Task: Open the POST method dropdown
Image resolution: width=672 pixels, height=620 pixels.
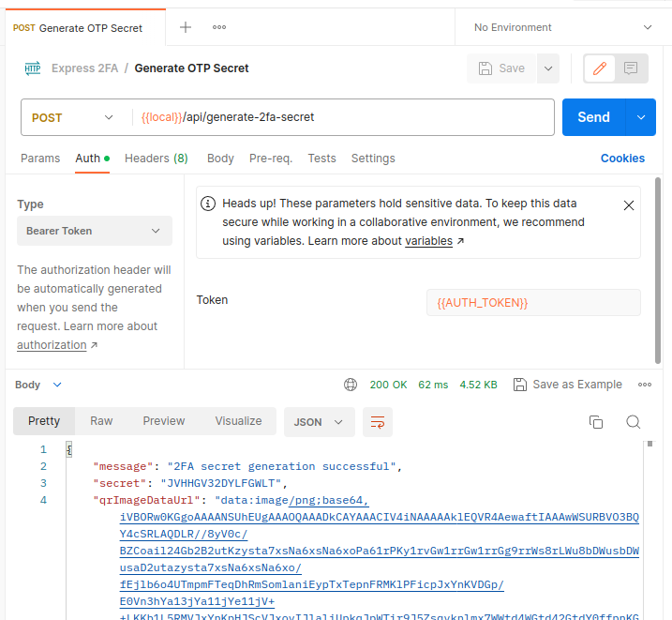Action: (72, 117)
